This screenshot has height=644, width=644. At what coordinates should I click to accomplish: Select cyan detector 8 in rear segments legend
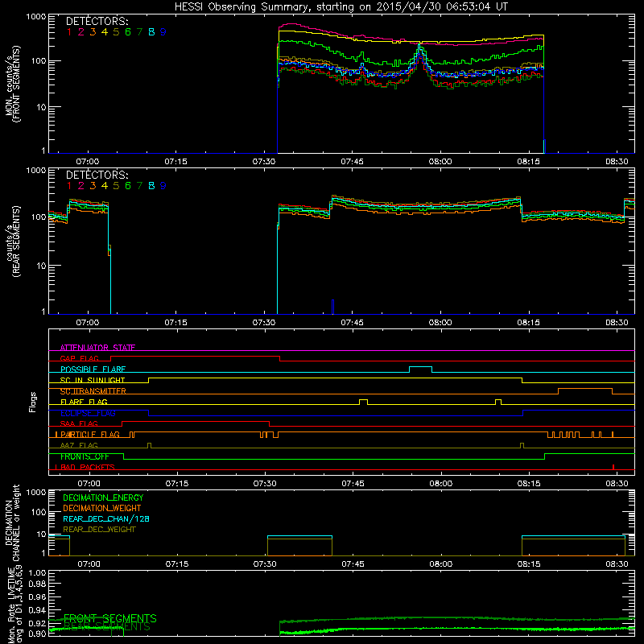[x=151, y=186]
